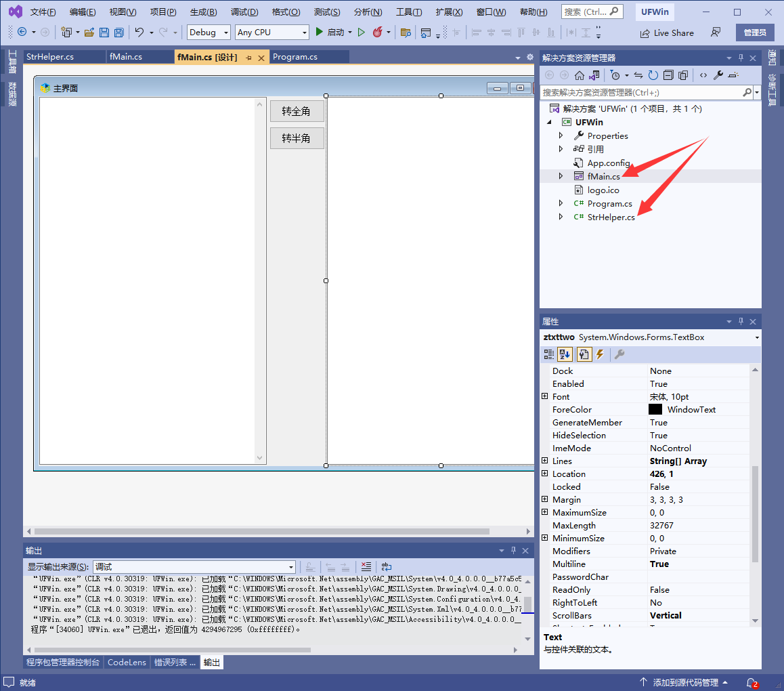
Task: Click the Home icon in Solution Explorer toolbar
Action: [579, 75]
